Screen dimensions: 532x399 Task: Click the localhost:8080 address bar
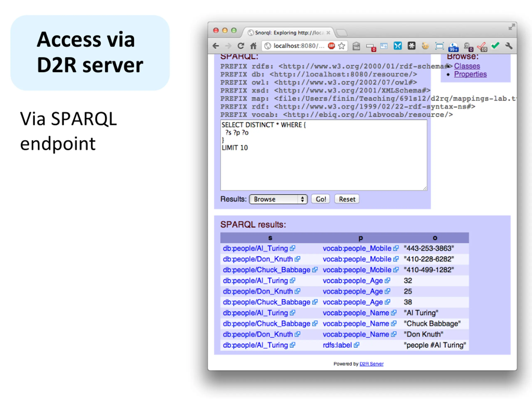[x=298, y=46]
